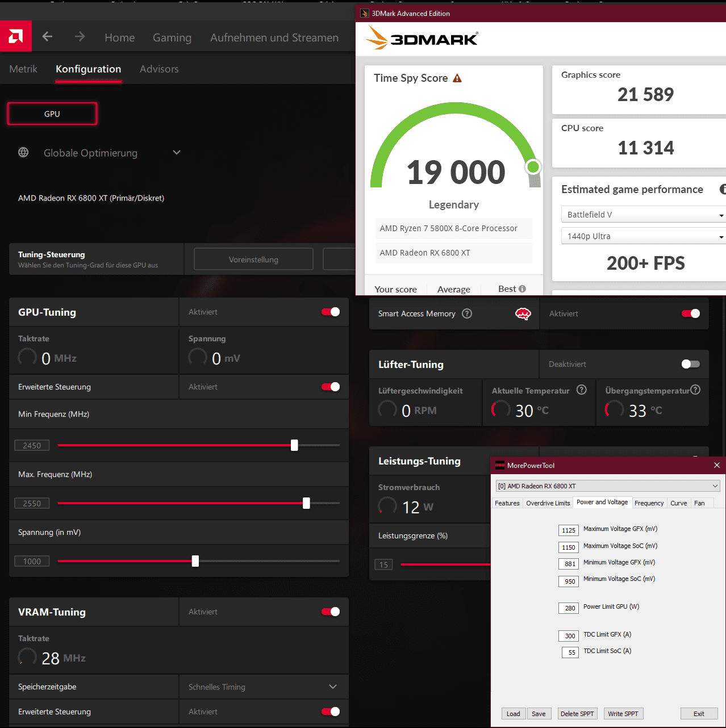Click the AMD logo icon
Image resolution: width=726 pixels, height=728 pixels.
(x=16, y=36)
